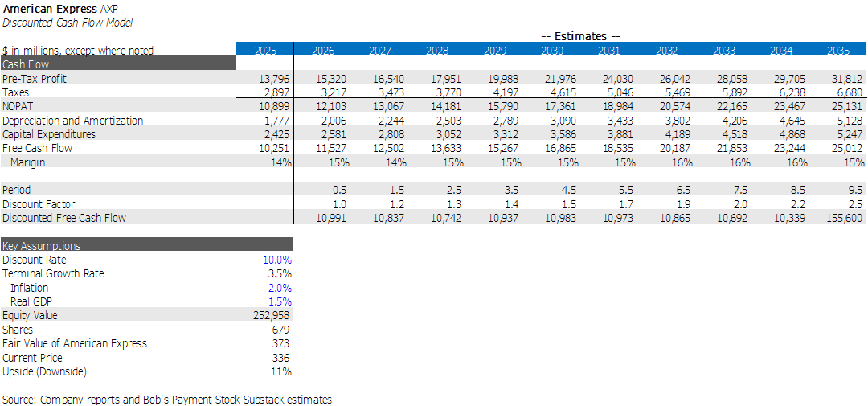Select the Taxes row label
The image size is (868, 406).
tap(15, 92)
